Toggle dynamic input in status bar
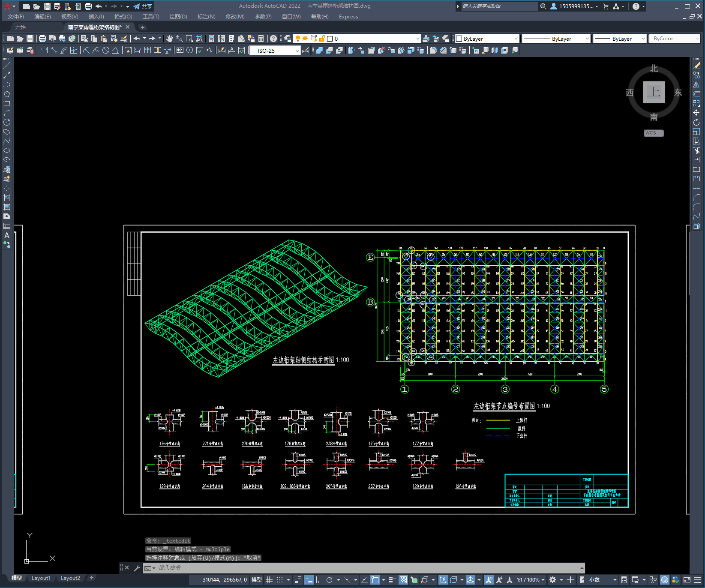 tap(309, 580)
